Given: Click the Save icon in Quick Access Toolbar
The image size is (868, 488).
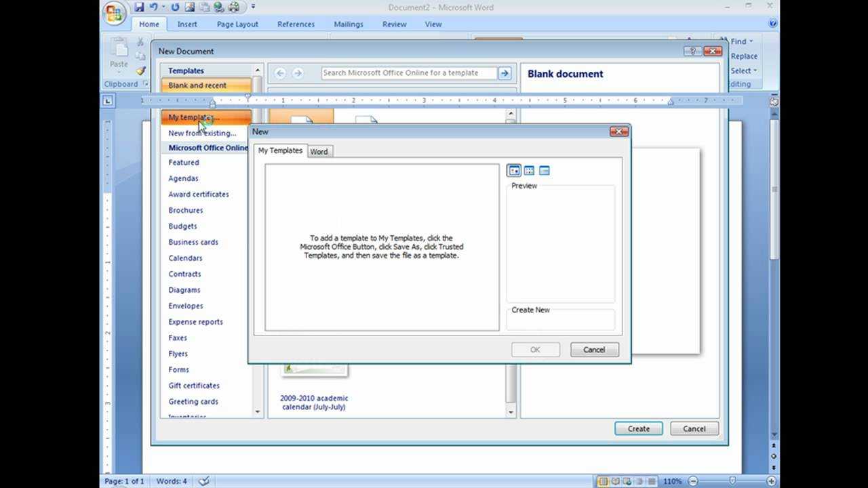Looking at the screenshot, I should click(x=140, y=7).
